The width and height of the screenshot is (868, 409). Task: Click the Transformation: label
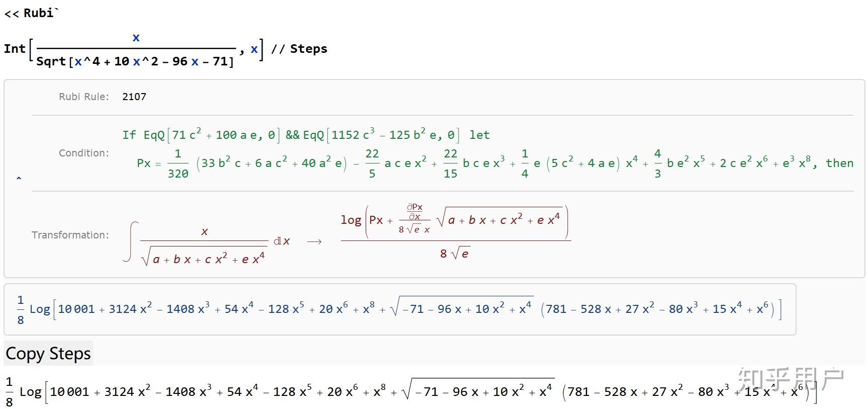70,235
